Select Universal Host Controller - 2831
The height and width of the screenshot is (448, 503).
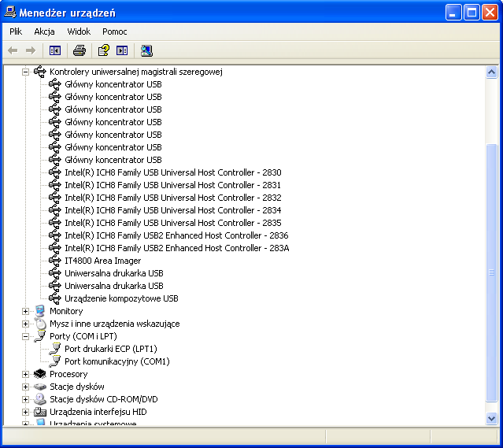[172, 185]
